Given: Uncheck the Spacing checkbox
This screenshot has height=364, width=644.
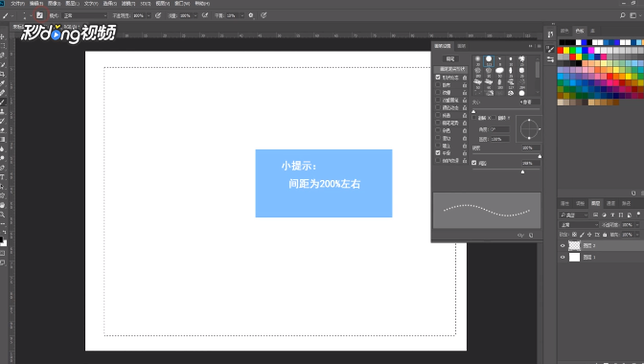Looking at the screenshot, I should [x=474, y=163].
